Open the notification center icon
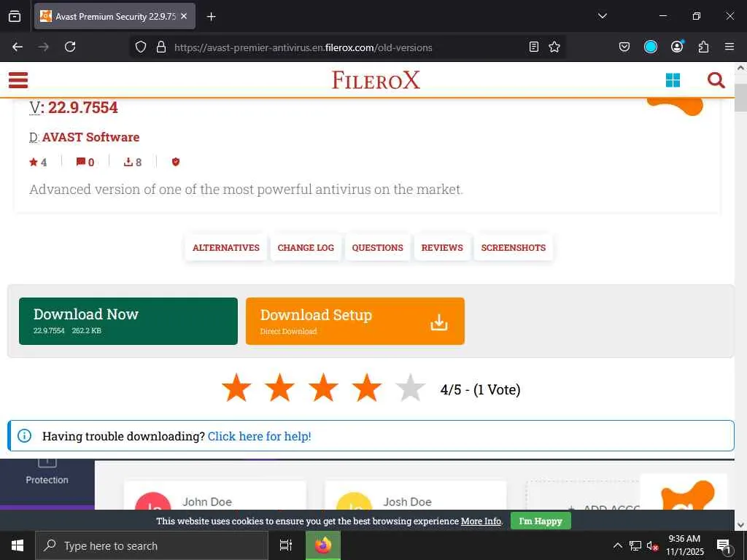 coord(724,545)
